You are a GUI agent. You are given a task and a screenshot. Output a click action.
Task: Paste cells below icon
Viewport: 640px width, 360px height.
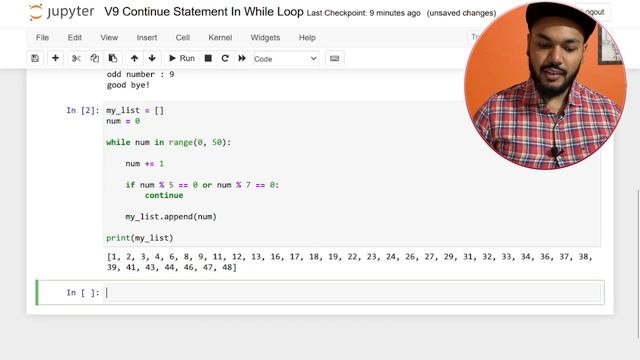pyautogui.click(x=113, y=58)
